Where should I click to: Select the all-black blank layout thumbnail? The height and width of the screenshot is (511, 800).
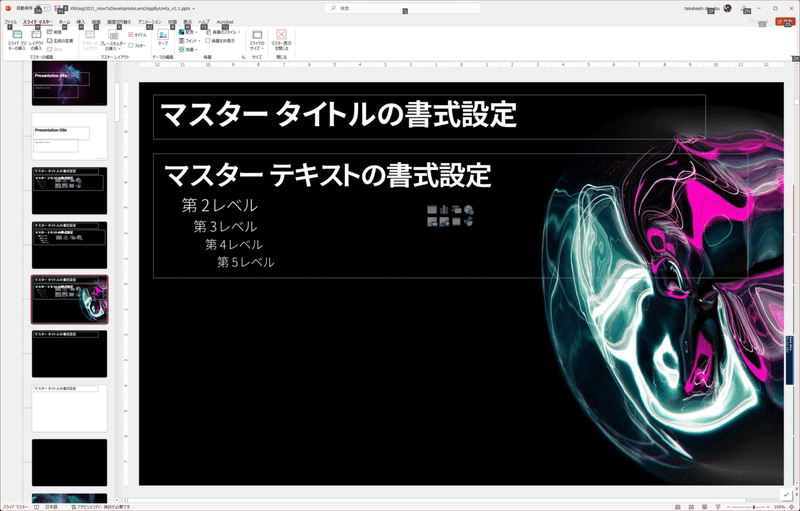[x=69, y=463]
